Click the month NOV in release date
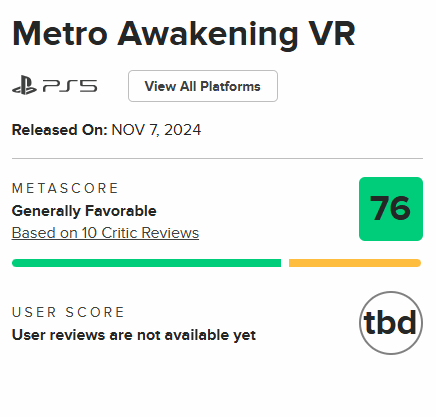 128,130
